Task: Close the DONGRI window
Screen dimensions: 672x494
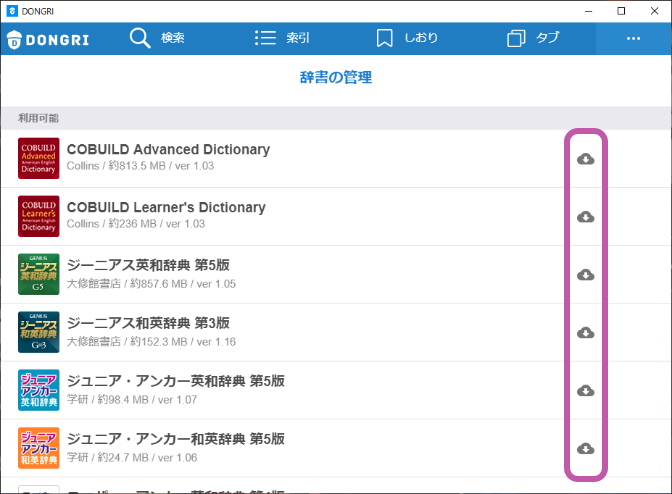Action: pos(654,11)
